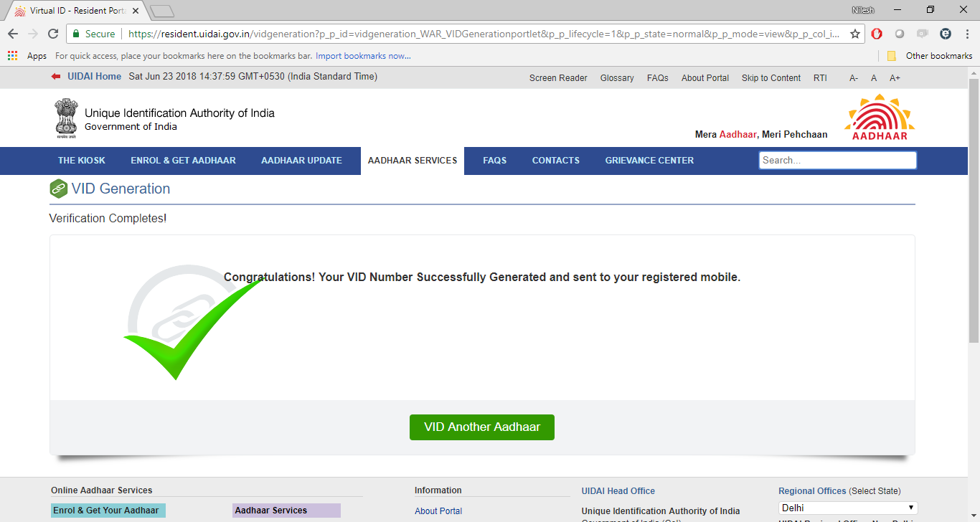Open AADHAAR UPDATE menu

301,161
